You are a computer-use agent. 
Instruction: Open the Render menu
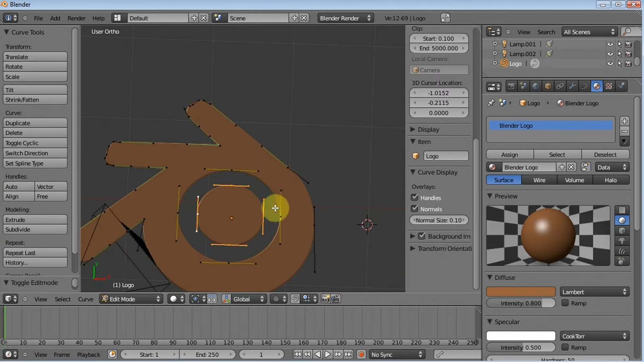76,18
